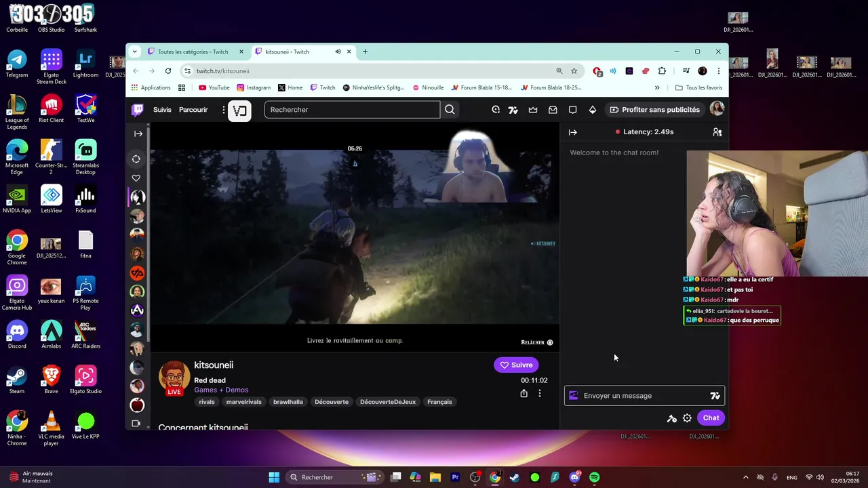Open the chat settings gear icon
The height and width of the screenshot is (488, 868).
tap(687, 418)
